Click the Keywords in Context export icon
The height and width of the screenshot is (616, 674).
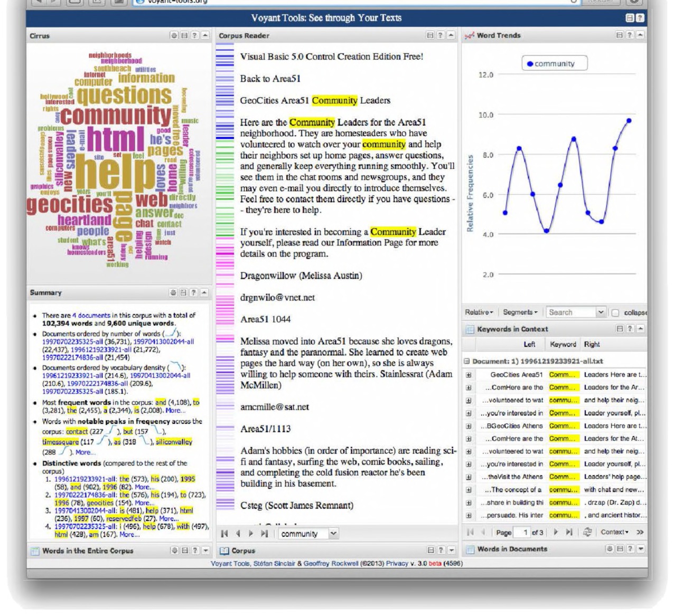pos(620,329)
